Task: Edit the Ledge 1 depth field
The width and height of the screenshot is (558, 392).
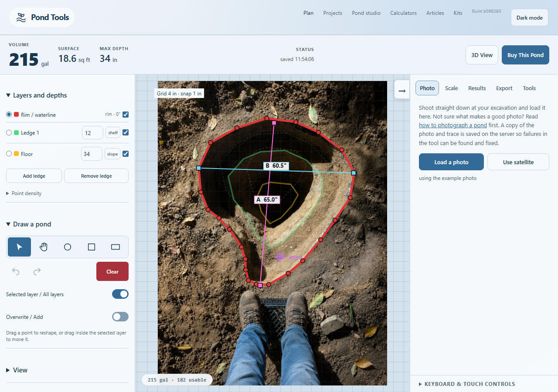Action: [x=92, y=133]
